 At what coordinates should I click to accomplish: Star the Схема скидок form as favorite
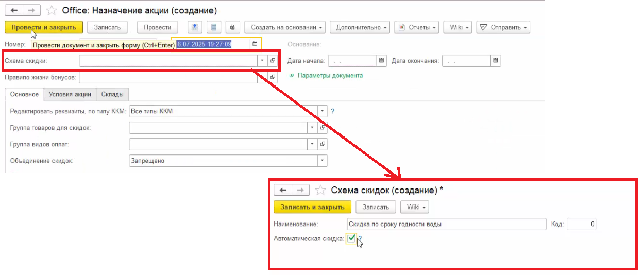click(320, 190)
